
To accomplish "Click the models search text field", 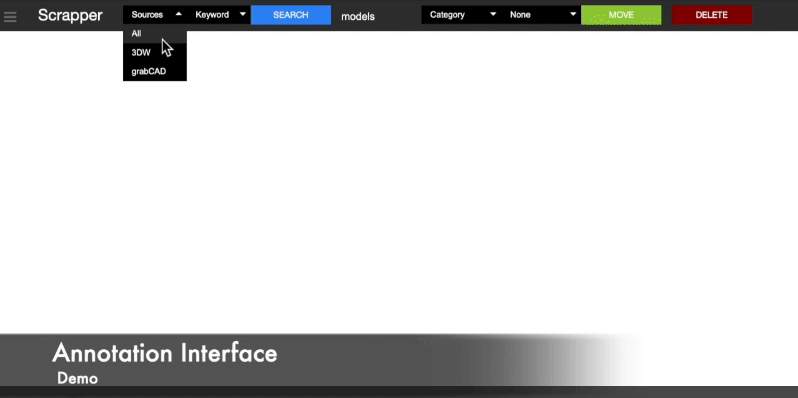I will pyautogui.click(x=358, y=16).
